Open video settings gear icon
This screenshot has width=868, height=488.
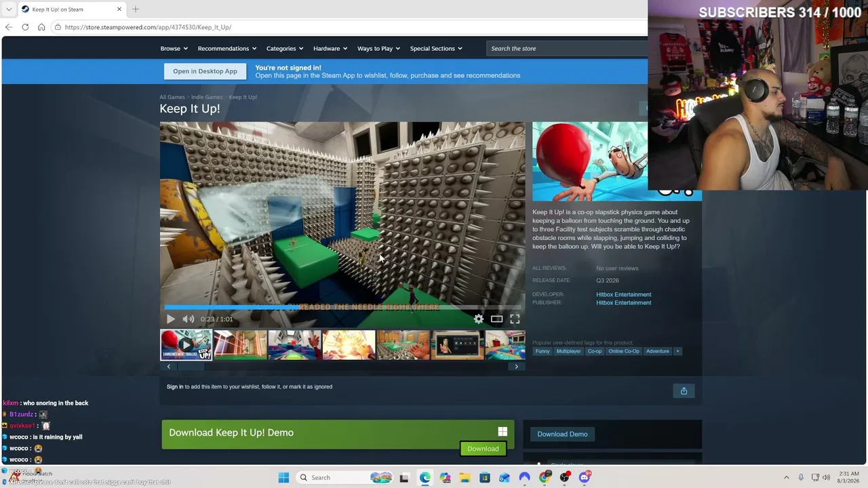(x=479, y=319)
